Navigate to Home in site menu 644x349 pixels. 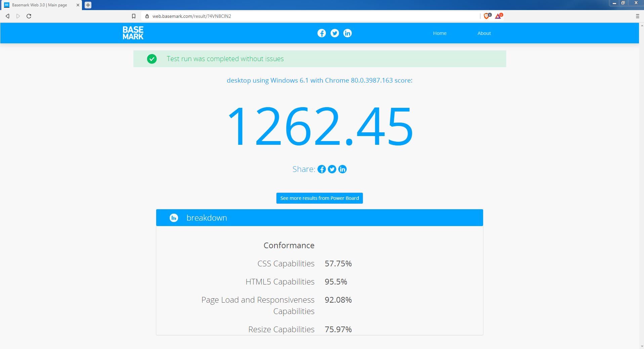pos(440,33)
